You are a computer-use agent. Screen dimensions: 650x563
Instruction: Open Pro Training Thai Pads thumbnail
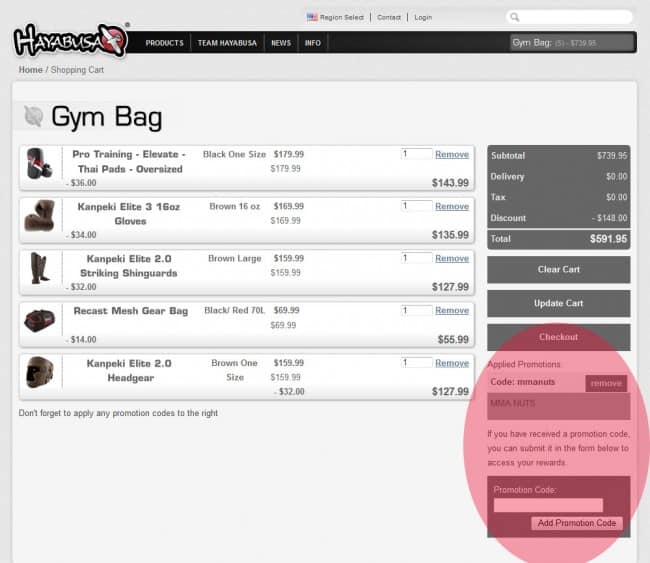point(39,164)
